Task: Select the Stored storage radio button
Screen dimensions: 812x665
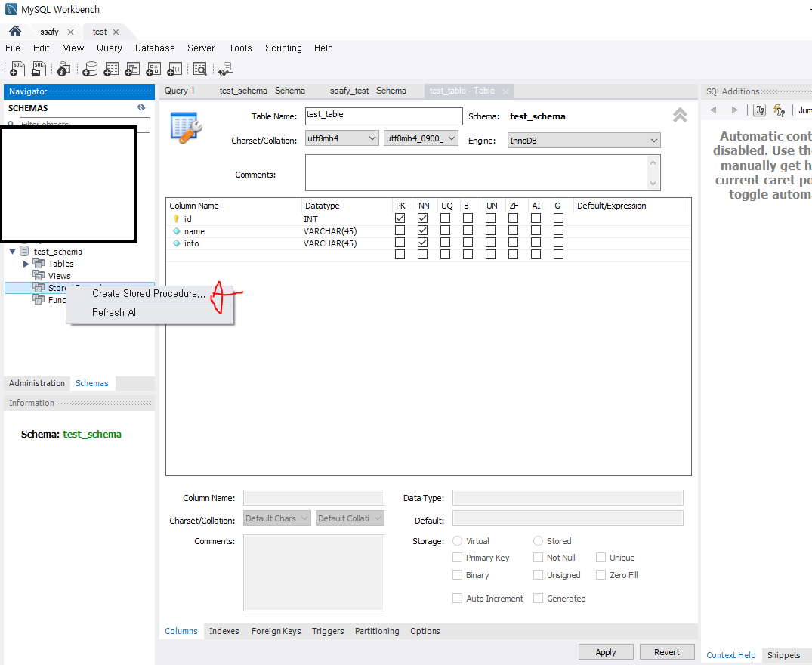Action: pyautogui.click(x=538, y=541)
